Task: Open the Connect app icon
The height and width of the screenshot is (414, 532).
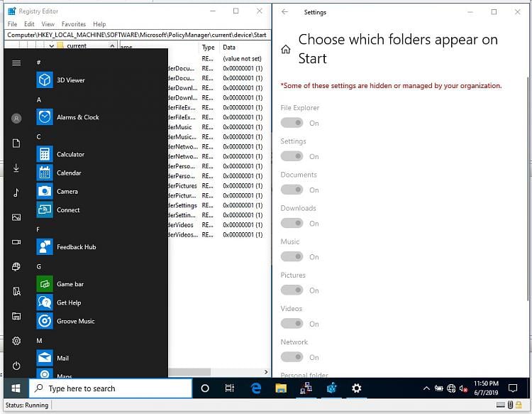Action: [45, 210]
